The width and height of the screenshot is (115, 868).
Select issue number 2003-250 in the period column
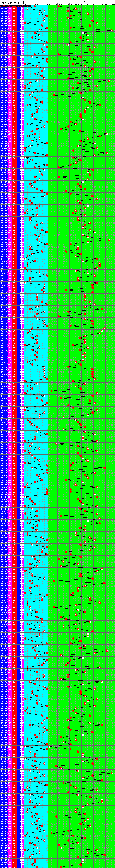point(4,605)
